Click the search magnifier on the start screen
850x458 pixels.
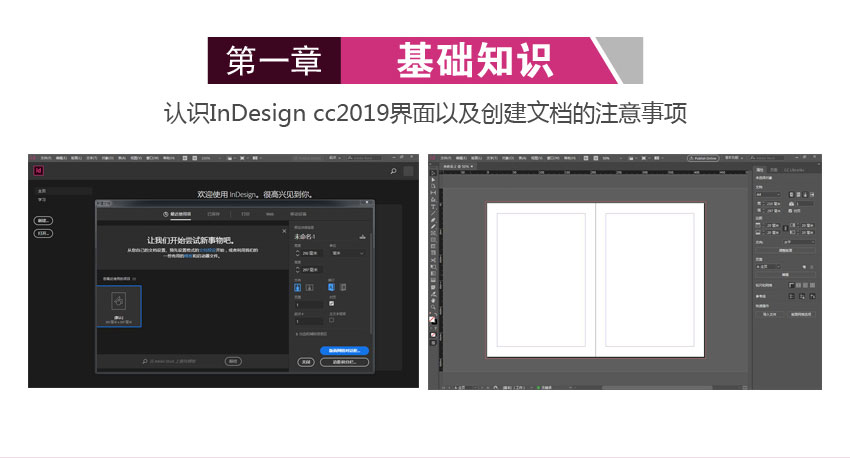(x=393, y=171)
